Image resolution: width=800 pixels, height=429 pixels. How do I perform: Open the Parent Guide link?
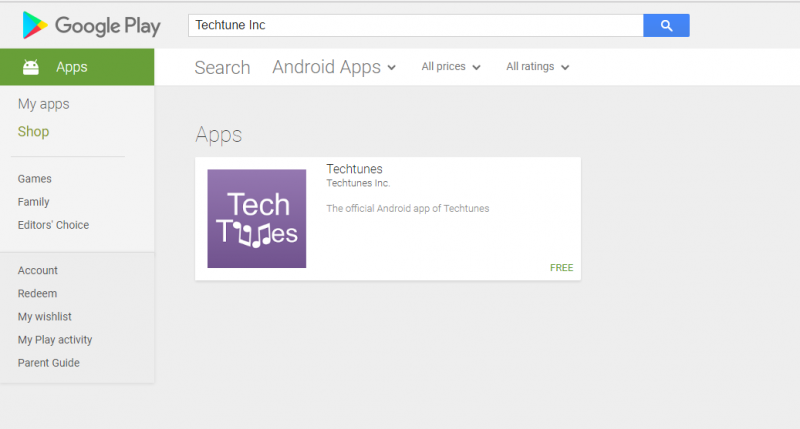49,363
